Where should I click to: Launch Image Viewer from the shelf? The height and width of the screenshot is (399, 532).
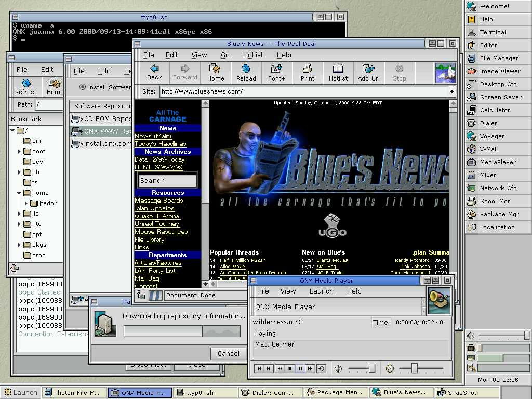pos(498,71)
